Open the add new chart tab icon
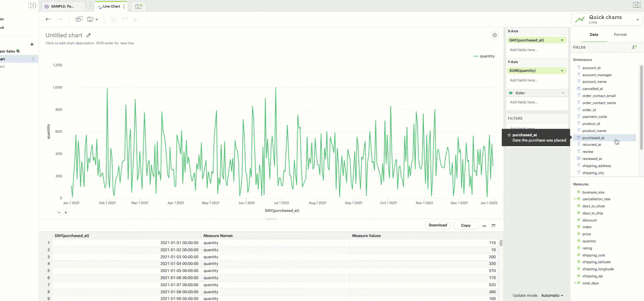 (139, 6)
